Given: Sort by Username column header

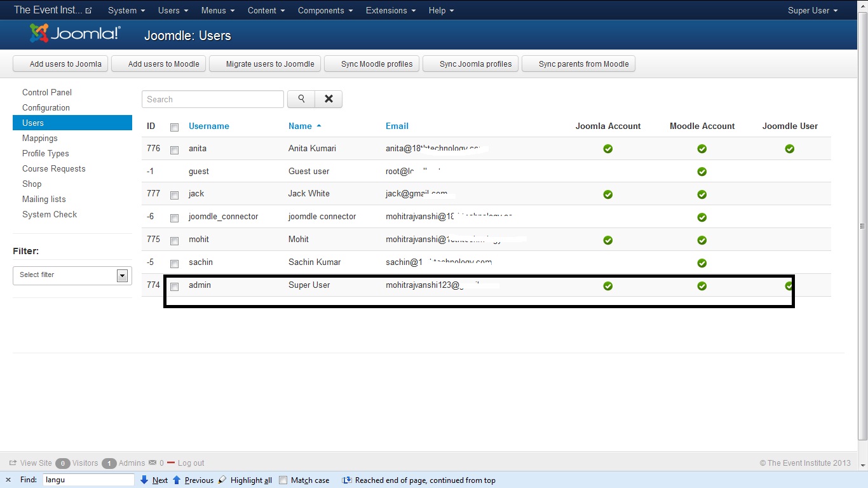Looking at the screenshot, I should (208, 126).
